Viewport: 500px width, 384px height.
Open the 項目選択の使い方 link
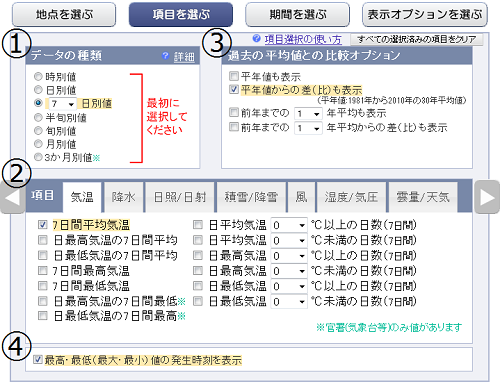click(303, 39)
